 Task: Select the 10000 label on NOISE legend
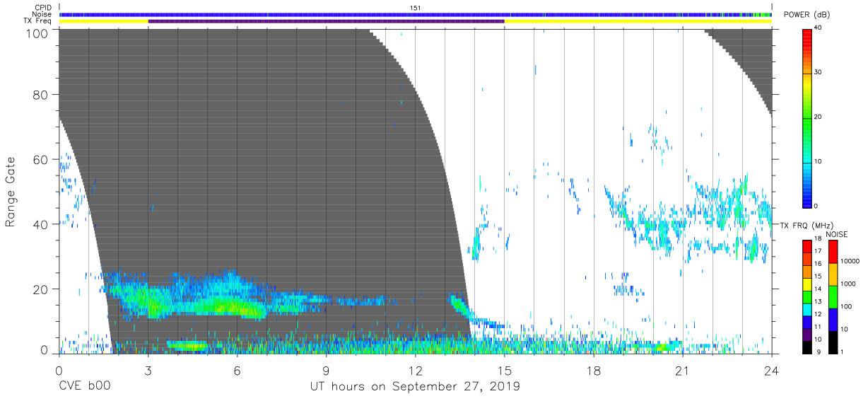tap(850, 261)
